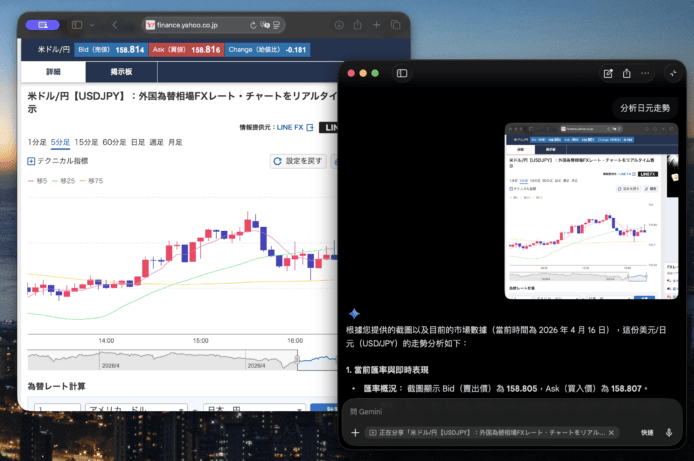Select the 月足 chart interval
This screenshot has width=694, height=461.
175,142
